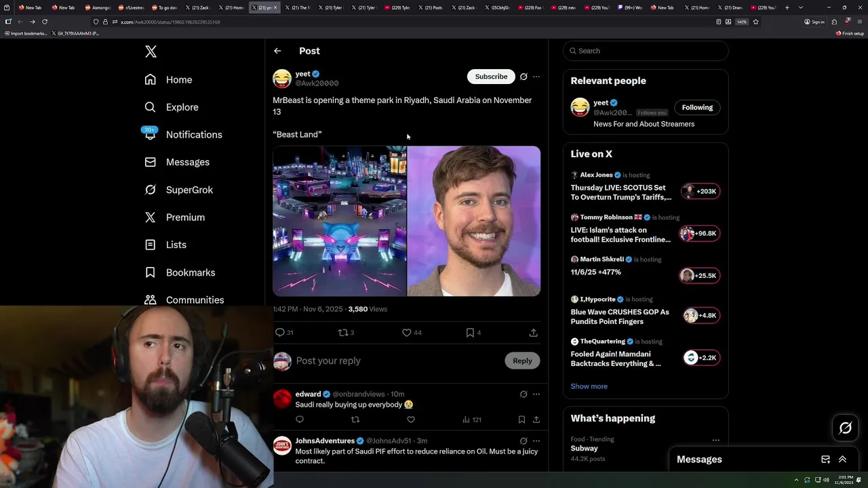Subscribe to yeet's account

click(x=491, y=77)
